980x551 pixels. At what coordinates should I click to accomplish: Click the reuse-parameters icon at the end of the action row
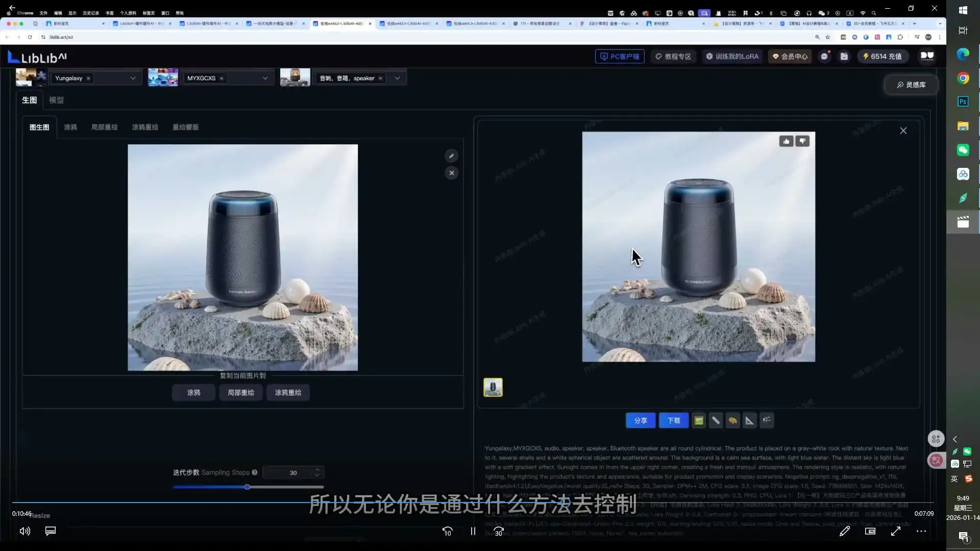(x=767, y=420)
